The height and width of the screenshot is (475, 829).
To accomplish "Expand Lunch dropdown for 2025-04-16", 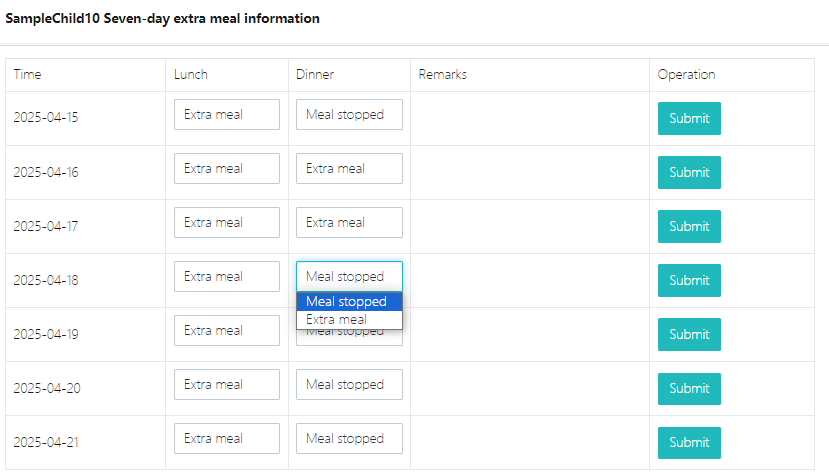I will point(227,169).
